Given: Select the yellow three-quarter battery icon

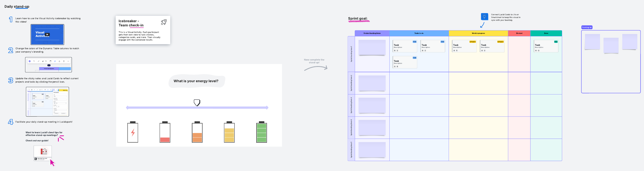Looking at the screenshot, I should [229, 132].
